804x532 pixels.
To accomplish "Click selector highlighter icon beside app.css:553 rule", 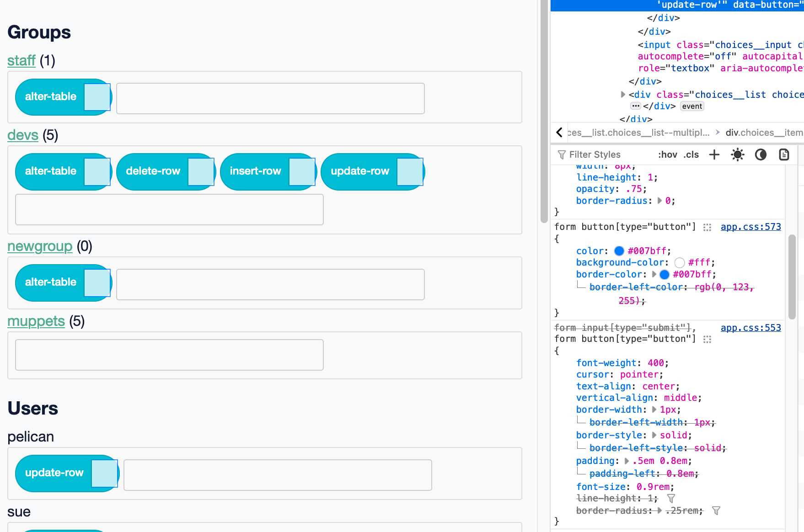I will coord(707,339).
